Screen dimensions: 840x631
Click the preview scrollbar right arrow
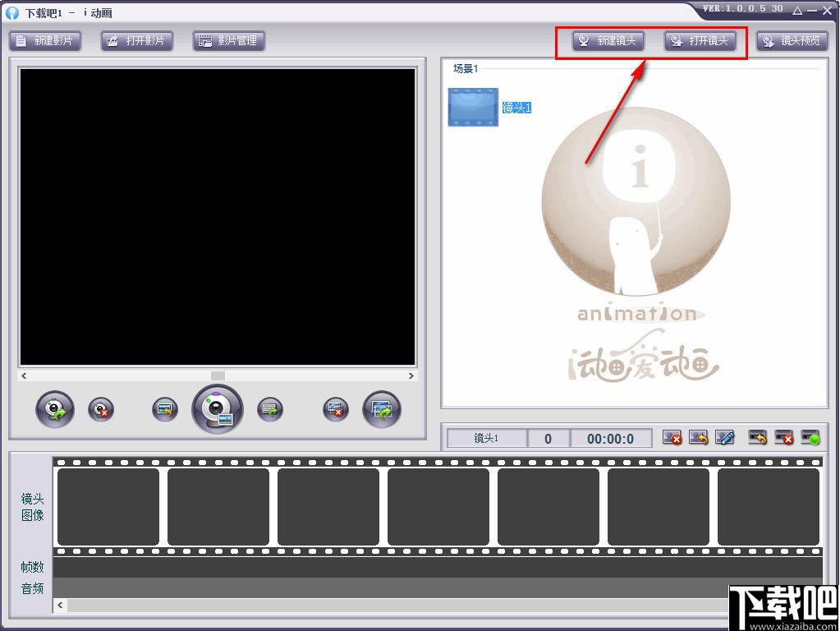click(411, 375)
